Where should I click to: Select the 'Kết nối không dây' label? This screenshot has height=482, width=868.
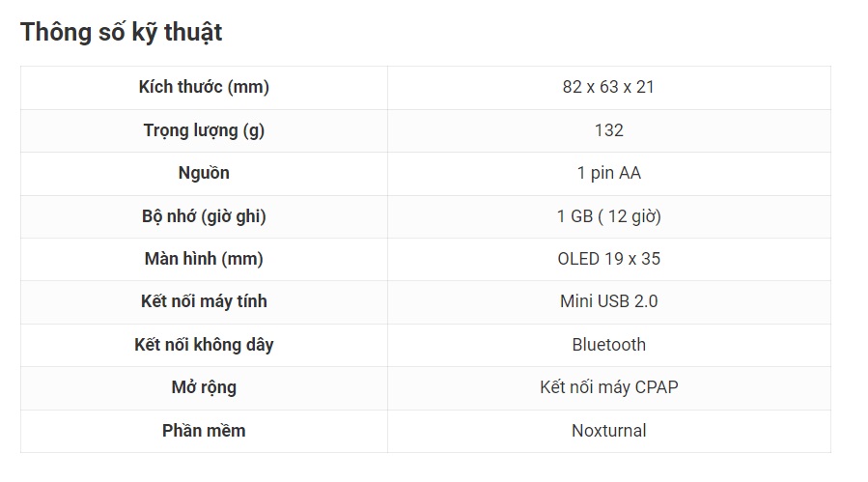click(x=204, y=345)
